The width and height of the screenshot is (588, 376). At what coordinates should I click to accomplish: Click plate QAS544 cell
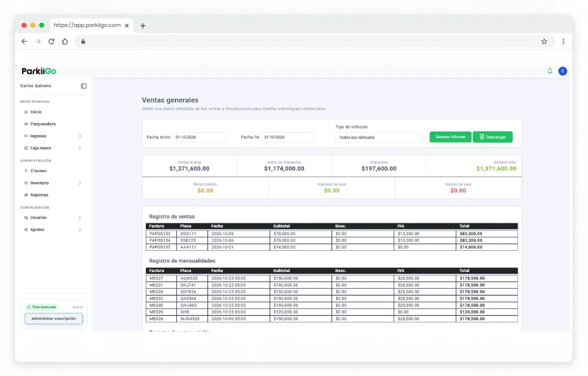coord(192,299)
